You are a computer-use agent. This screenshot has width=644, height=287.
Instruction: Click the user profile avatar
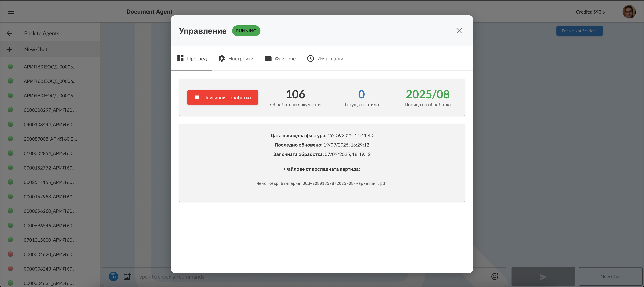click(x=629, y=12)
